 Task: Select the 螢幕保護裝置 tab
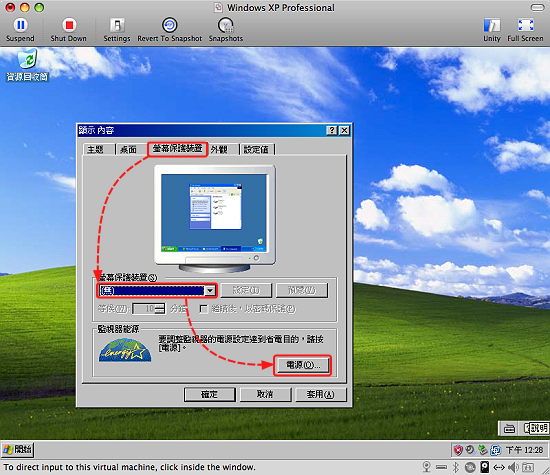177,149
